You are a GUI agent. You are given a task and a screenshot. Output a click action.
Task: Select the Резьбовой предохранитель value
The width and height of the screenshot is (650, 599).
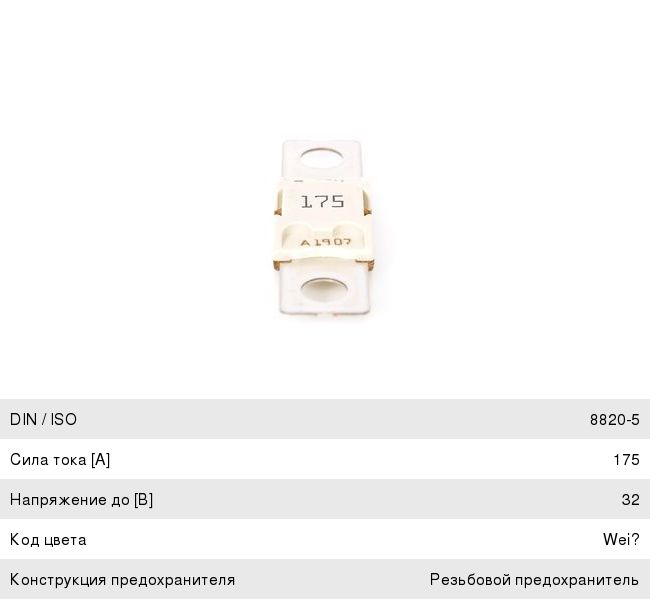point(534,580)
